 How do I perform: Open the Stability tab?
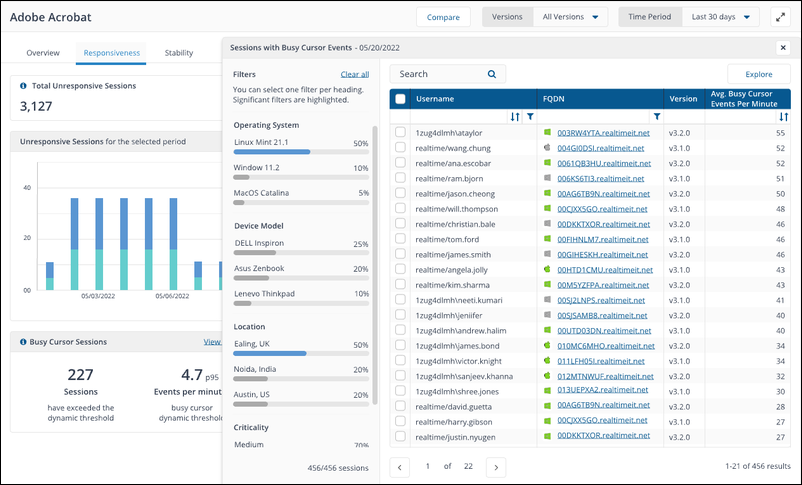pos(179,52)
